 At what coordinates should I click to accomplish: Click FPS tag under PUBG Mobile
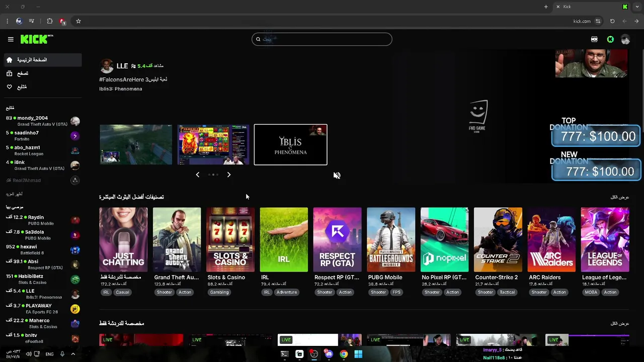(x=396, y=292)
